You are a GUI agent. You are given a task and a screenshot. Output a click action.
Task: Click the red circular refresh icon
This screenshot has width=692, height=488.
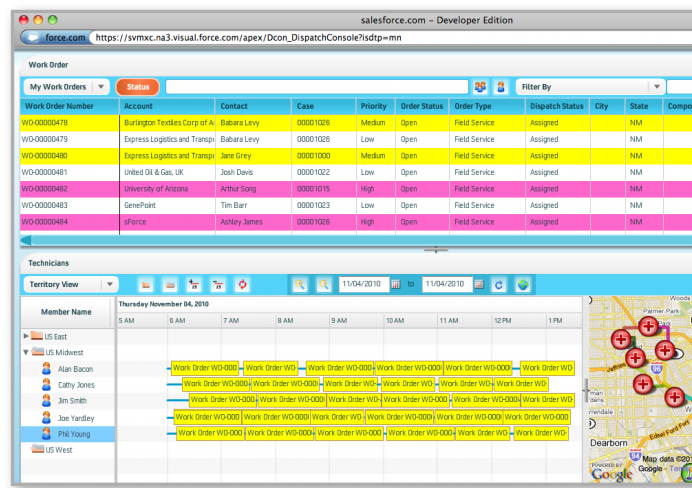pos(242,285)
